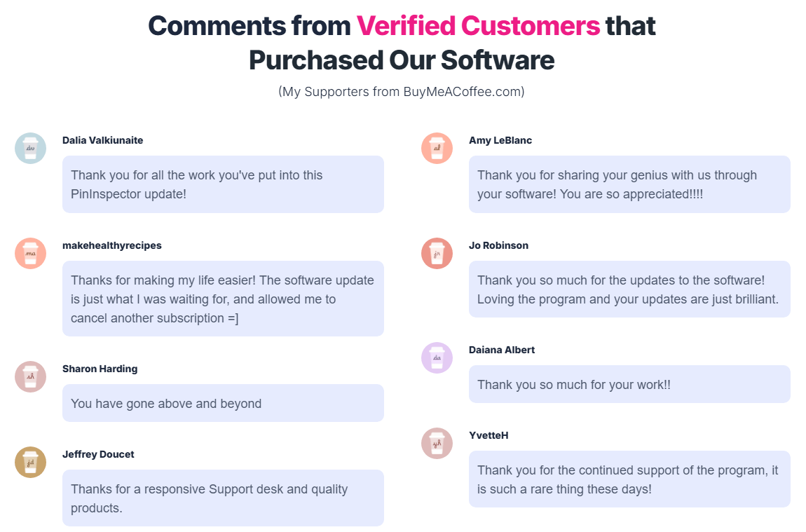Click Amy LeBlanc's coffee cup avatar
The height and width of the screenshot is (532, 806).
tap(437, 148)
